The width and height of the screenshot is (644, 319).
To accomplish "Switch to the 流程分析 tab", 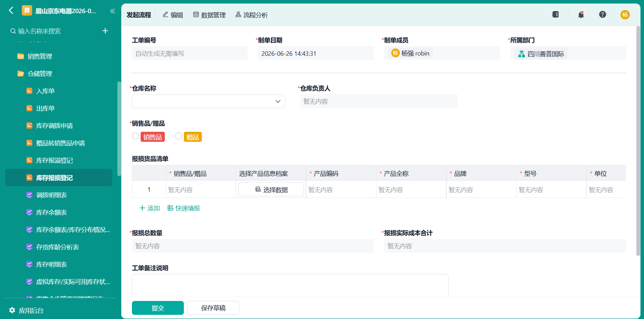I will [252, 15].
